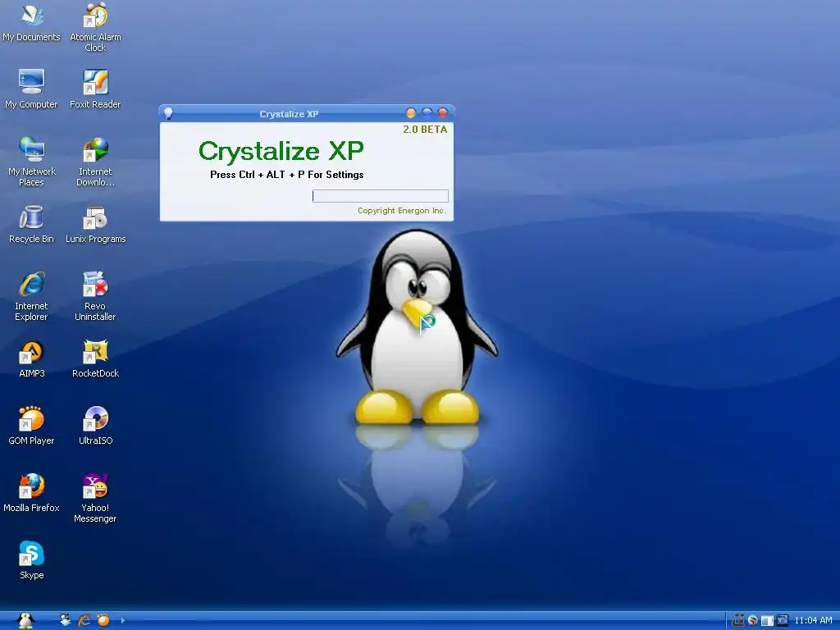Image resolution: width=840 pixels, height=630 pixels.
Task: Click the GOM Player desktop shortcut
Action: pyautogui.click(x=32, y=426)
